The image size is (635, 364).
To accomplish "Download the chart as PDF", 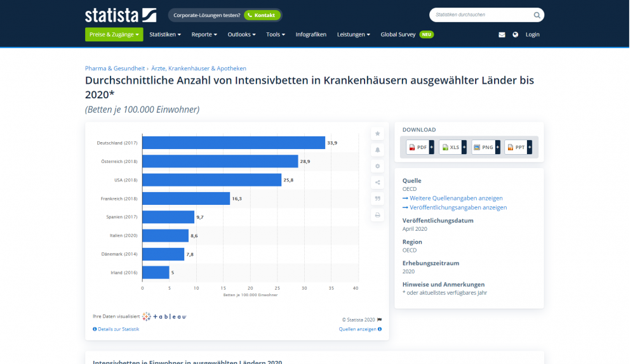I will (x=418, y=147).
